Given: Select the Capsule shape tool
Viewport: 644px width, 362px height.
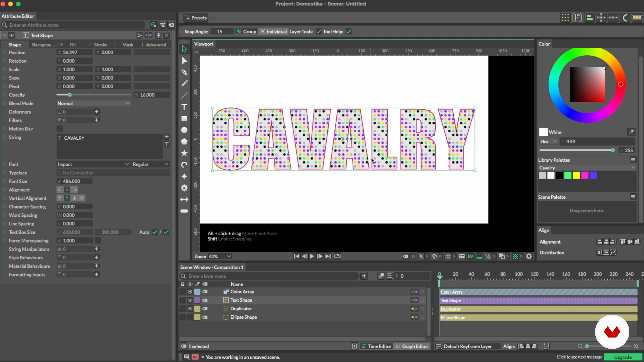Looking at the screenshot, I should click(x=184, y=211).
